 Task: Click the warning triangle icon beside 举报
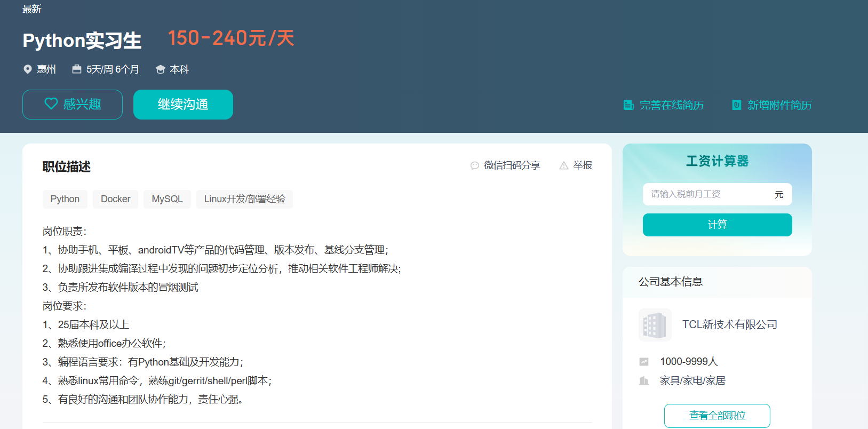click(x=563, y=165)
